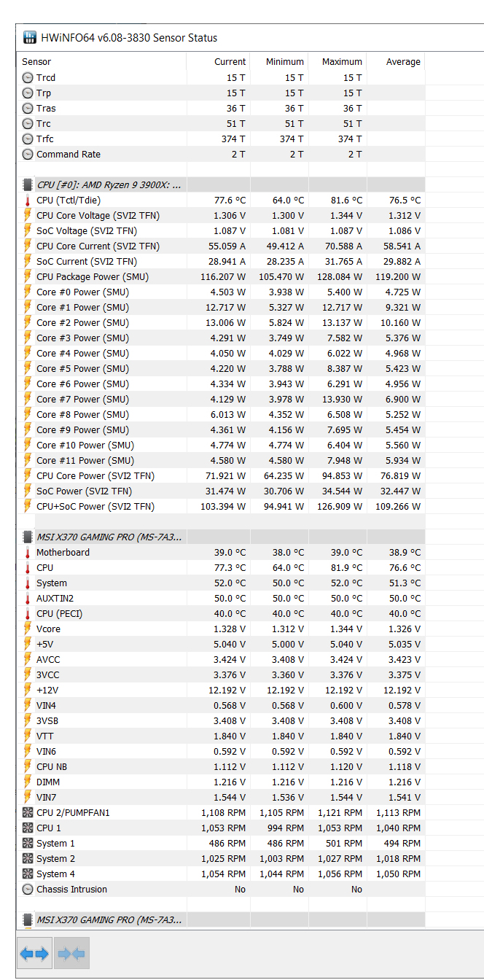
Task: Select Core #0 Power (SMU) row
Action: [221, 292]
